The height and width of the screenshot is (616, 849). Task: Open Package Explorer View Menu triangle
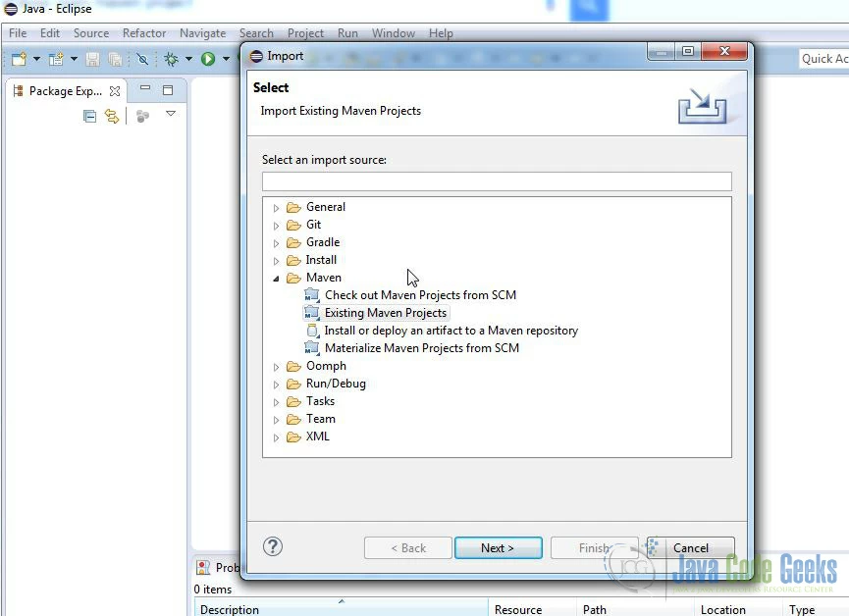coord(171,114)
